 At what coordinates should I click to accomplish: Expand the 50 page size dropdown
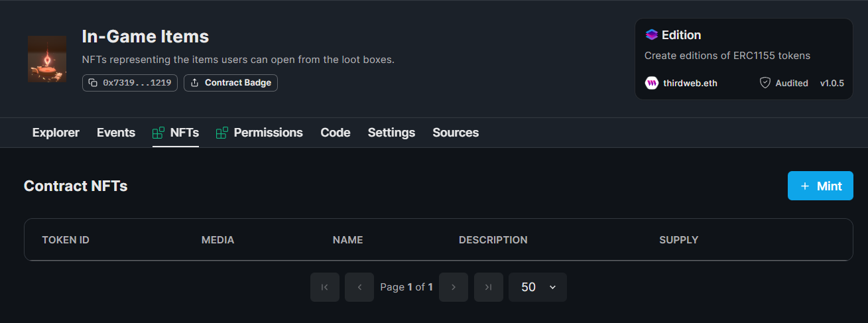coord(538,287)
